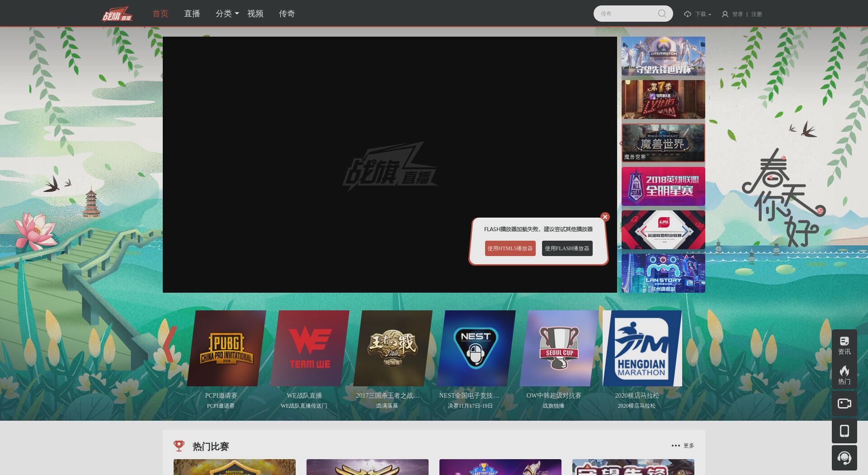Select the LPL league thumbnail
Viewport: 868px width, 475px height.
[663, 230]
